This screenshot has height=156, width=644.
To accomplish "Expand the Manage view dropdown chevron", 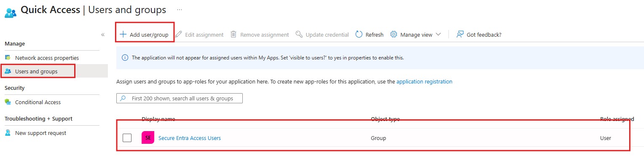I will click(x=438, y=34).
